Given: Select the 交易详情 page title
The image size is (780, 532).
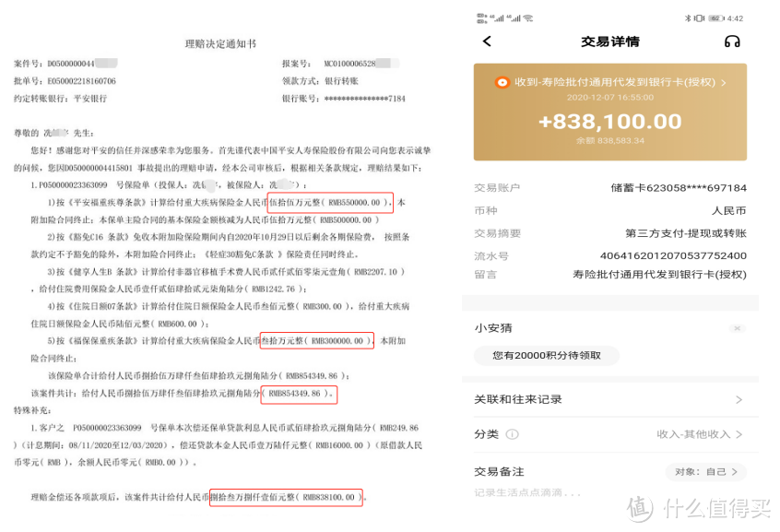Looking at the screenshot, I should coord(609,41).
